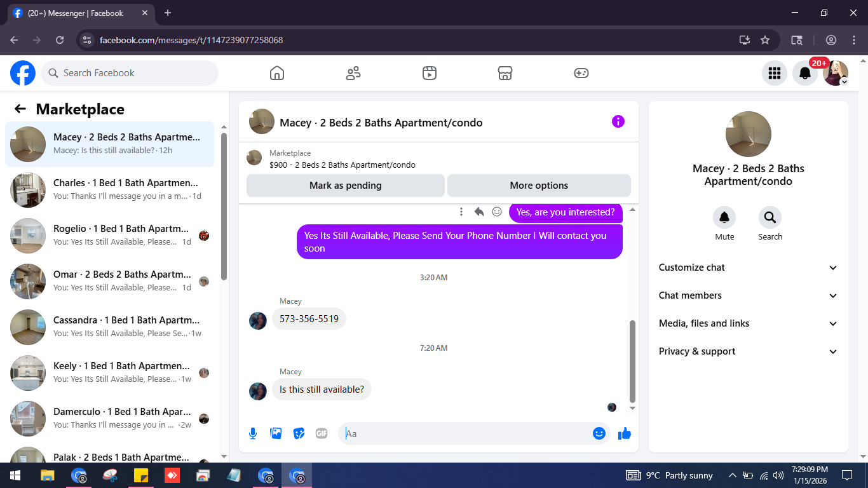This screenshot has width=868, height=488.
Task: Click the message text input box
Action: coord(467,433)
